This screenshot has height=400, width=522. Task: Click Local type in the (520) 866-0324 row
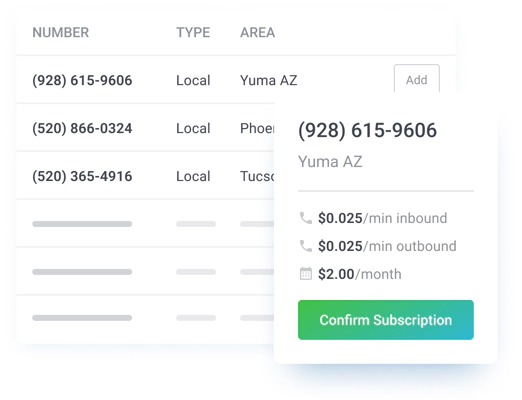193,128
